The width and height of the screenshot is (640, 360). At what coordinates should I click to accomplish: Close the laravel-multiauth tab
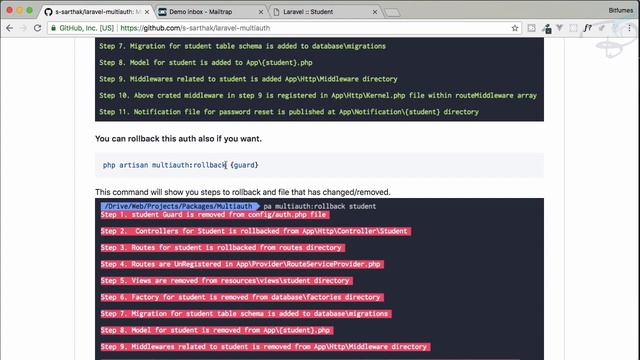point(147,12)
